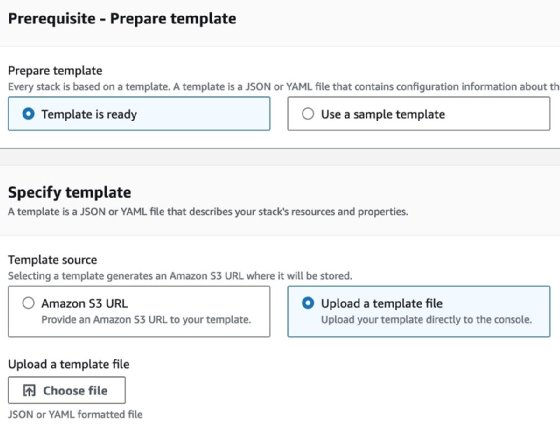Image resolution: width=560 pixels, height=434 pixels.
Task: Click 'Upload your template directly to the console' description
Action: 426,319
